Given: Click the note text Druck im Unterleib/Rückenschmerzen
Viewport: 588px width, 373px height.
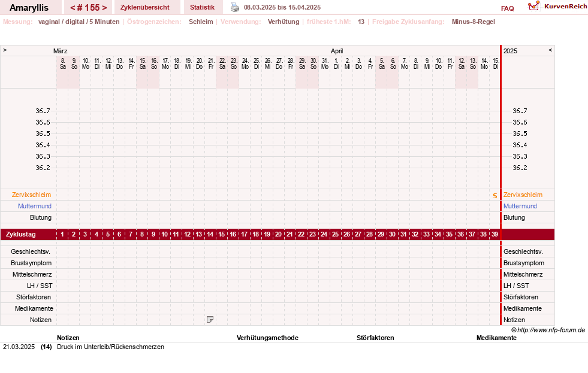Looking at the screenshot, I should [111, 347].
